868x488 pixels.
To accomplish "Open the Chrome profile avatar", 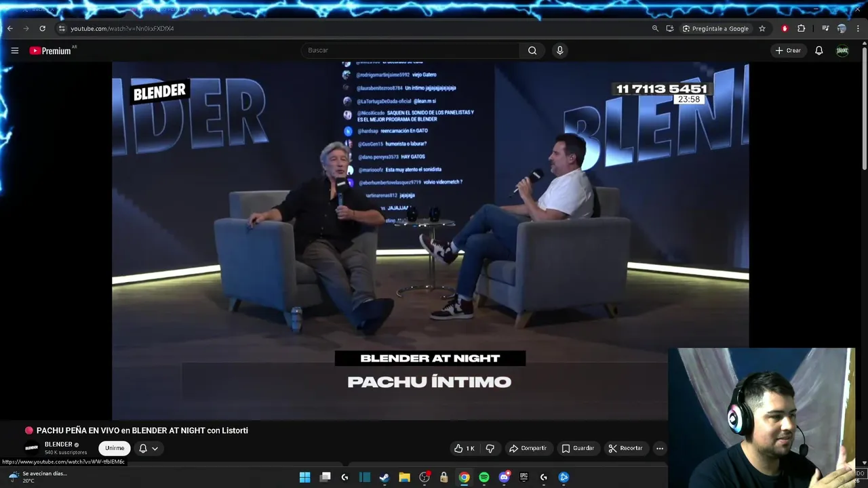I will pos(842,28).
